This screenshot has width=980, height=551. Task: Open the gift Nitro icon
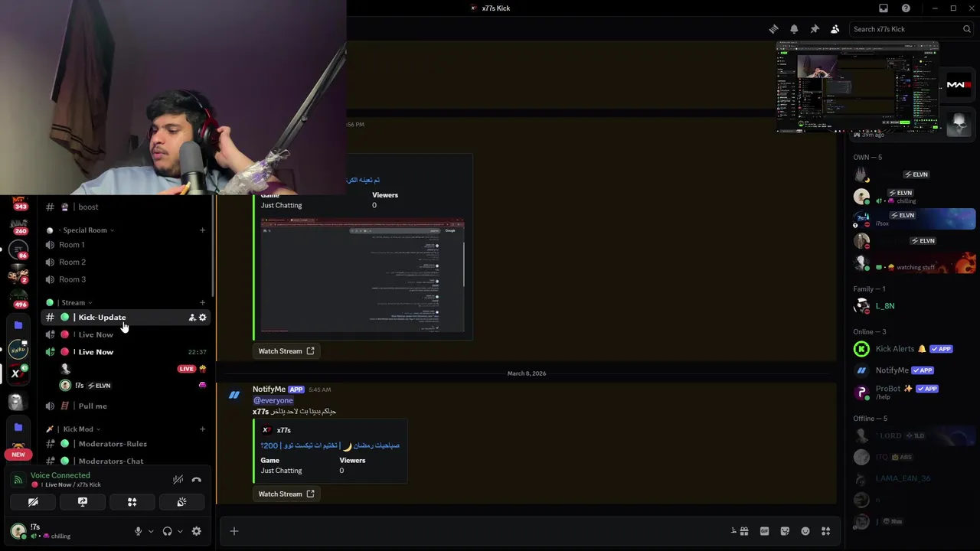click(743, 531)
